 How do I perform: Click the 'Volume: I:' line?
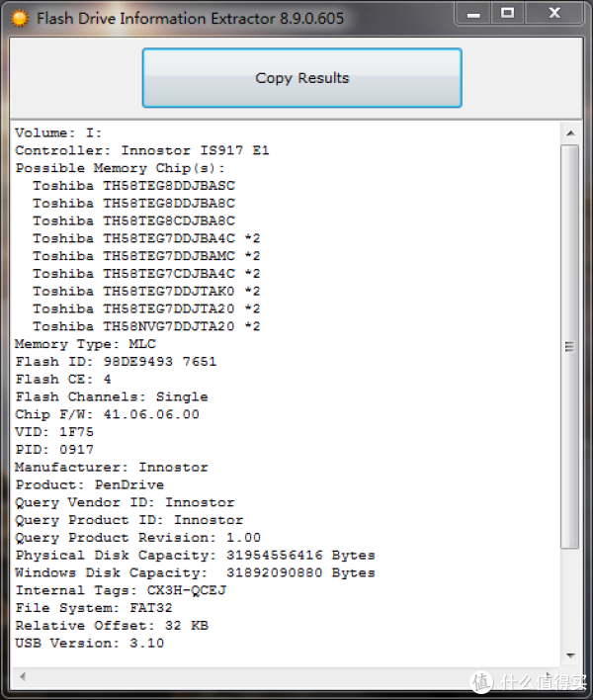[x=58, y=133]
